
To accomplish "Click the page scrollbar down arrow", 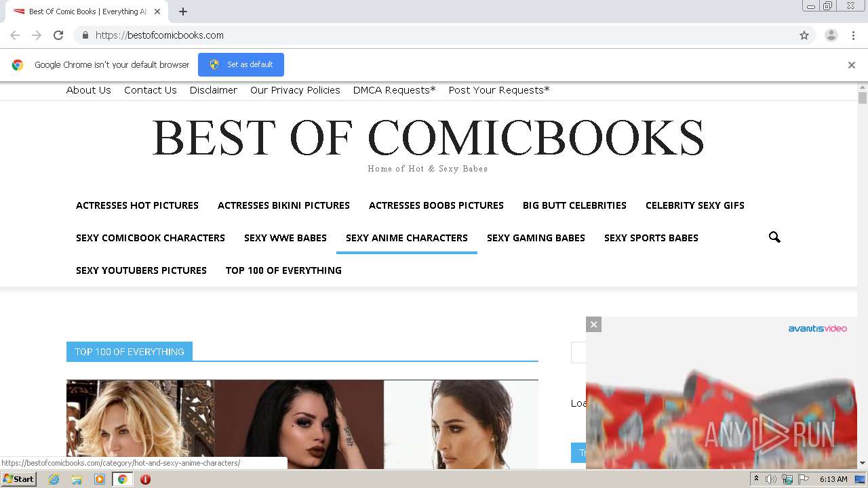I will click(863, 464).
